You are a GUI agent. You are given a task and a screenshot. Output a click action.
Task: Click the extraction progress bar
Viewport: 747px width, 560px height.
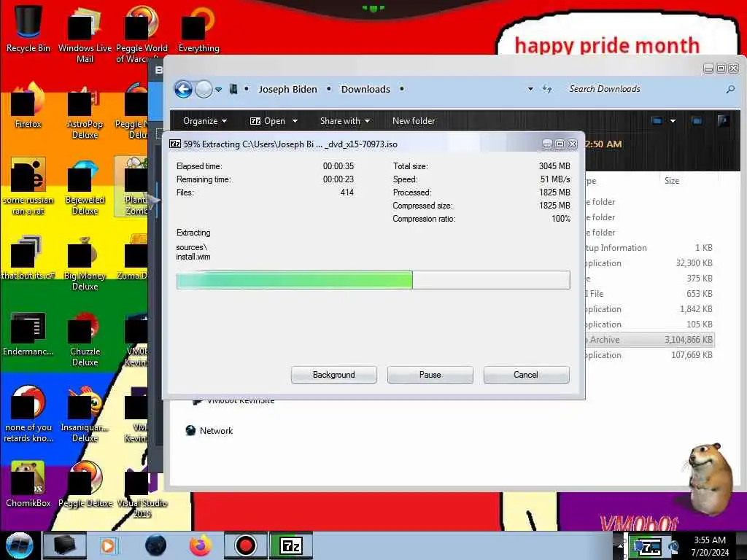(373, 280)
